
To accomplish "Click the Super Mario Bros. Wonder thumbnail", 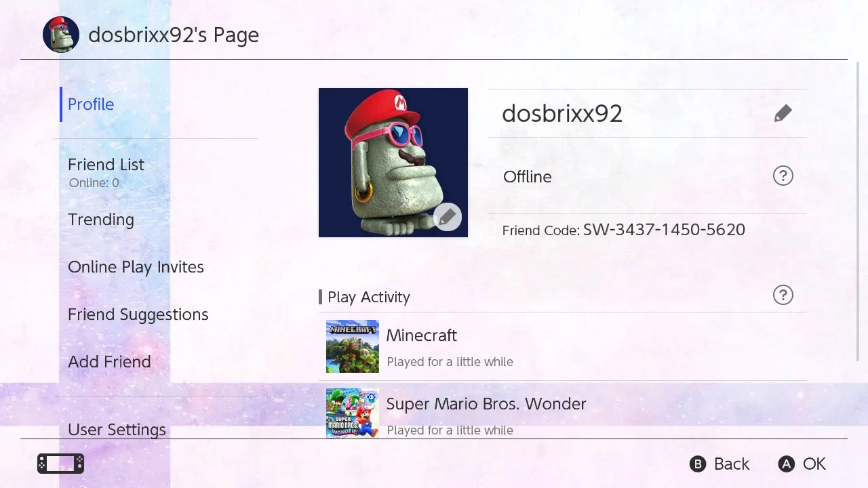I will click(x=353, y=413).
